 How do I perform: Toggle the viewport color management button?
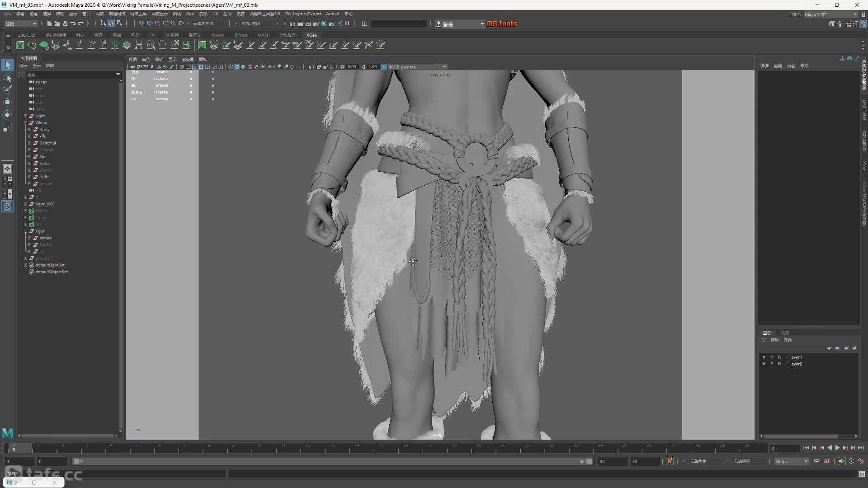pyautogui.click(x=384, y=67)
